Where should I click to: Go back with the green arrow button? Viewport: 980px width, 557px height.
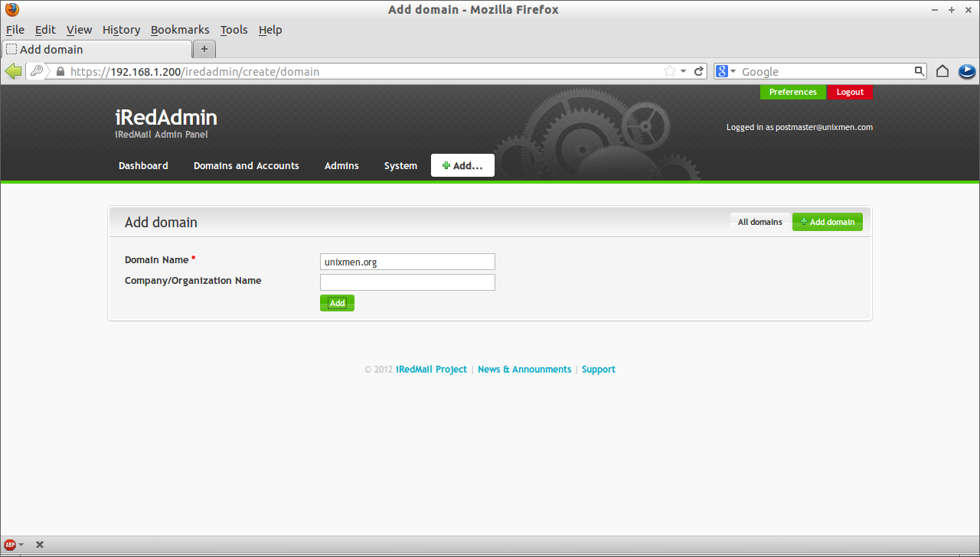pos(13,71)
